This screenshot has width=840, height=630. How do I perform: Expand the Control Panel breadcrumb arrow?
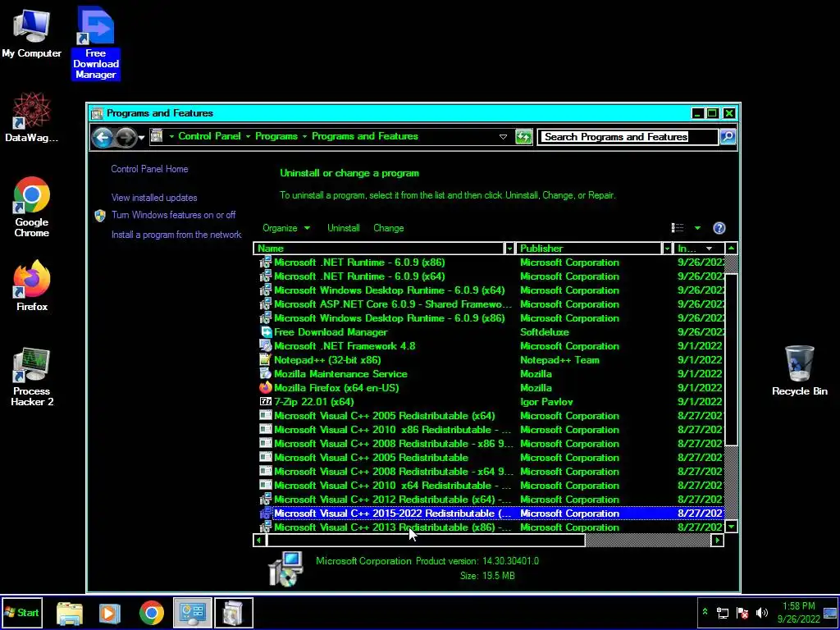248,137
